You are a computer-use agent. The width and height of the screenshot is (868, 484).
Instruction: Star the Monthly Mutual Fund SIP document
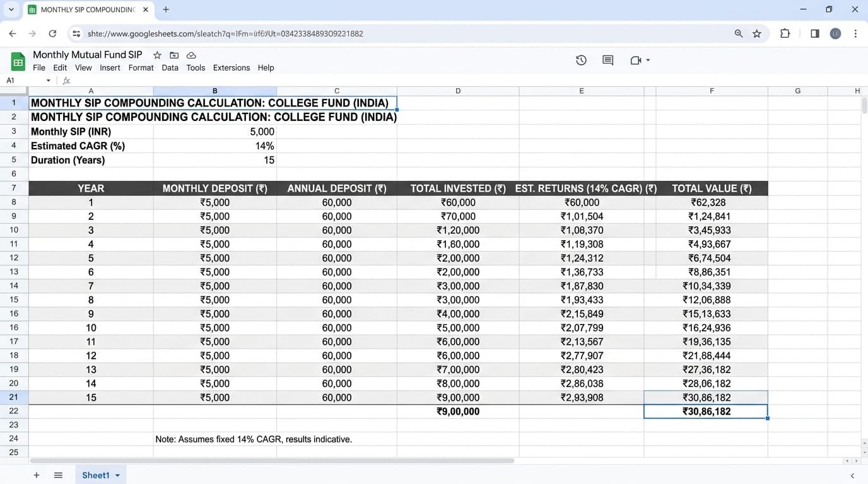pyautogui.click(x=157, y=55)
